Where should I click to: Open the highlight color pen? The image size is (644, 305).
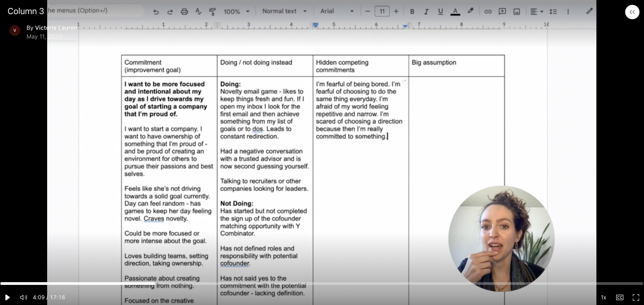point(470,11)
